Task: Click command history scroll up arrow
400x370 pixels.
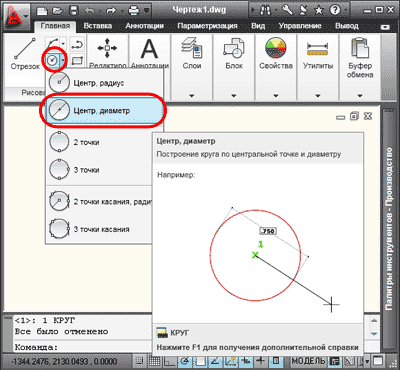Action: coord(374,321)
